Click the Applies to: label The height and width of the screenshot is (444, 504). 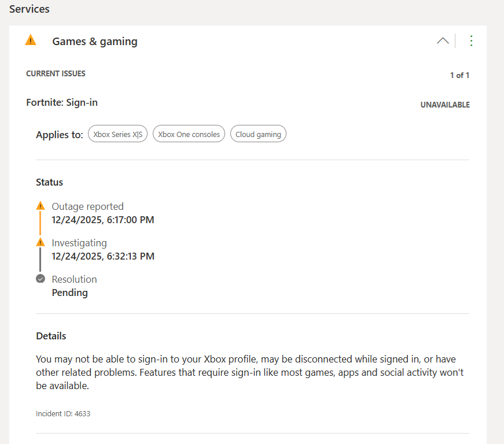click(x=60, y=135)
